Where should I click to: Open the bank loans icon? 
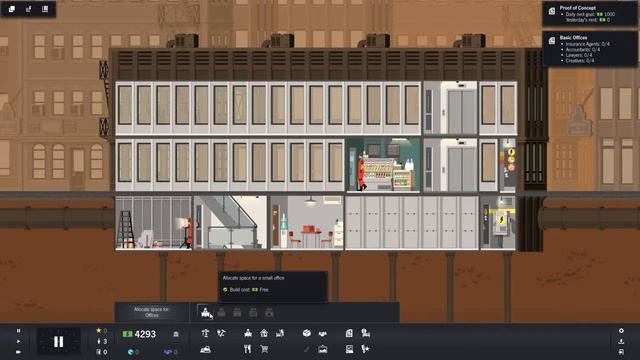point(176,334)
